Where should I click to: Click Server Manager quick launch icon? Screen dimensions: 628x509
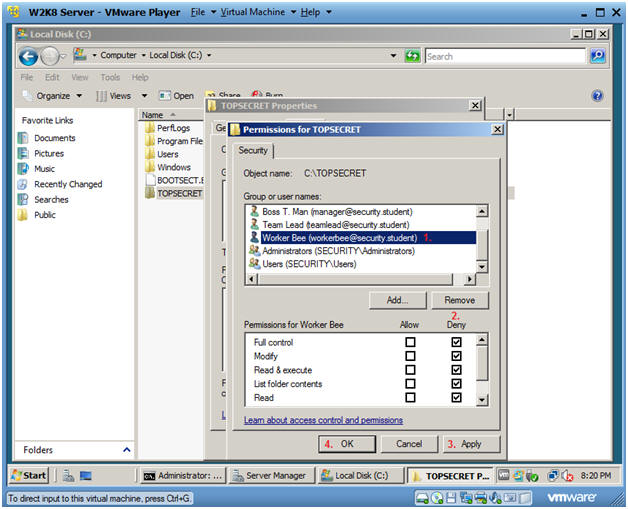[68, 476]
